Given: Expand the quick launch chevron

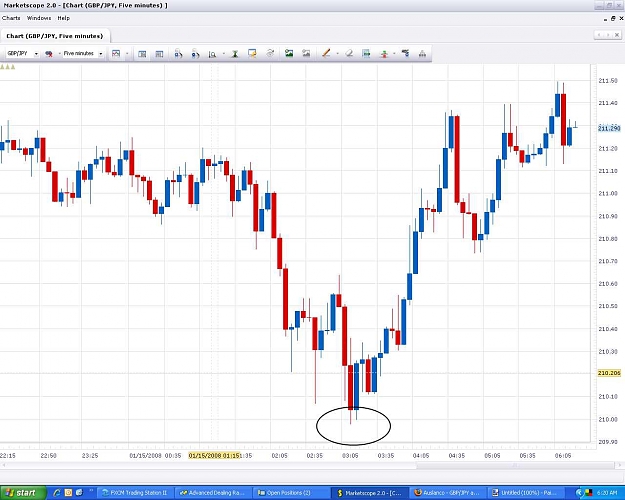Looking at the screenshot, I should 91,491.
